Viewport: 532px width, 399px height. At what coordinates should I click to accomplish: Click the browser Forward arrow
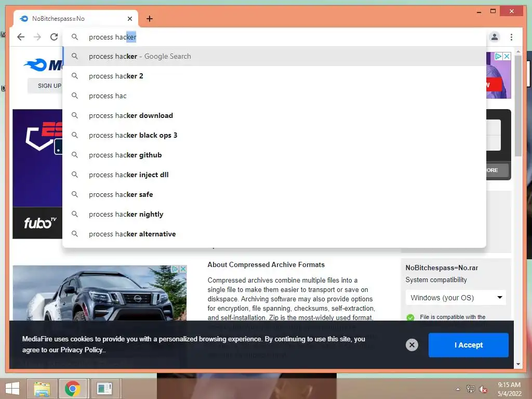37,37
